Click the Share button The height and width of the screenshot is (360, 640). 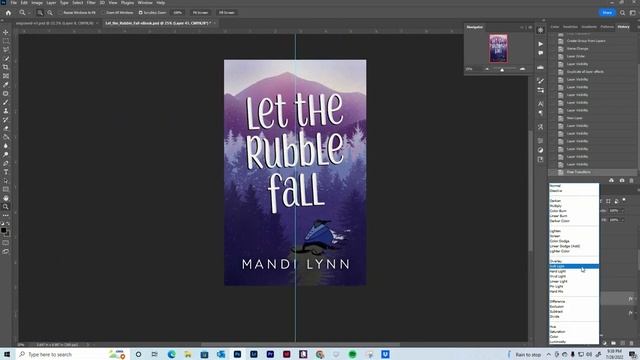607,13
